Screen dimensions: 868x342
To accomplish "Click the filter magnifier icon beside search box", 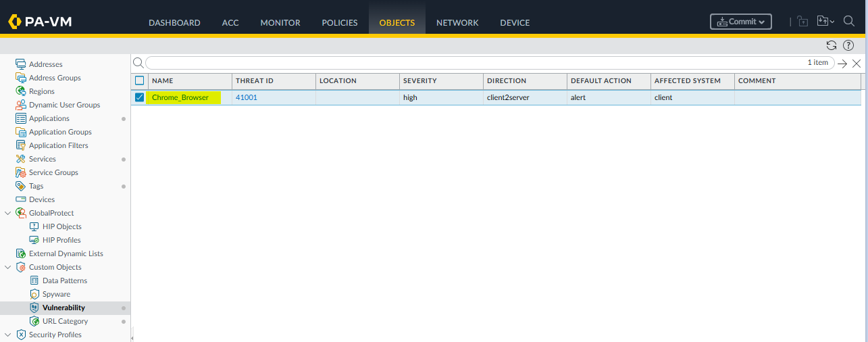I will (138, 63).
